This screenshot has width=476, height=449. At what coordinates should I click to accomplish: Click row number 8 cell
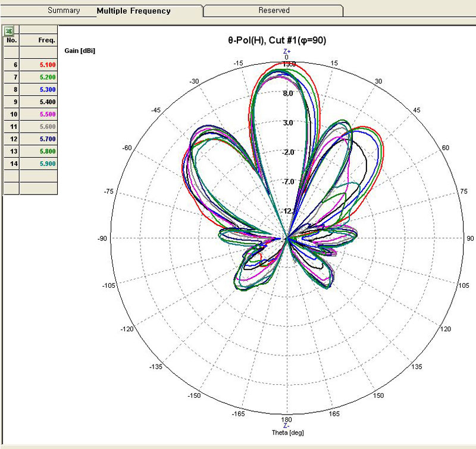click(11, 89)
